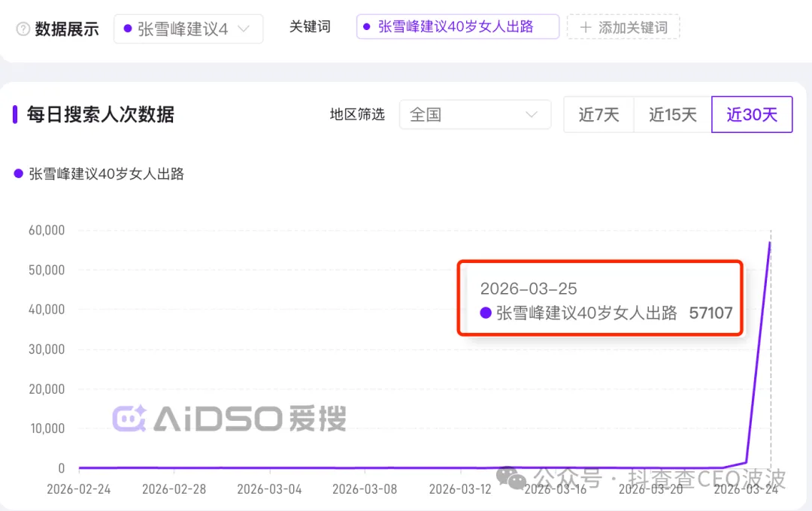Select the 近15天 time range tab

(672, 115)
